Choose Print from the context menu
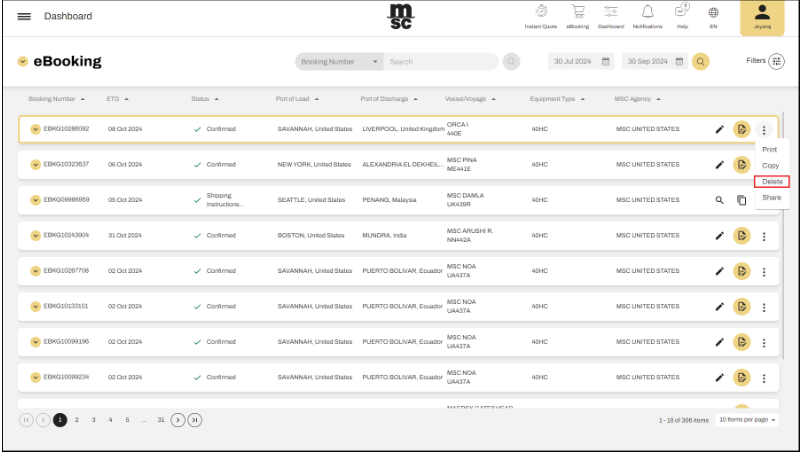 tap(769, 149)
